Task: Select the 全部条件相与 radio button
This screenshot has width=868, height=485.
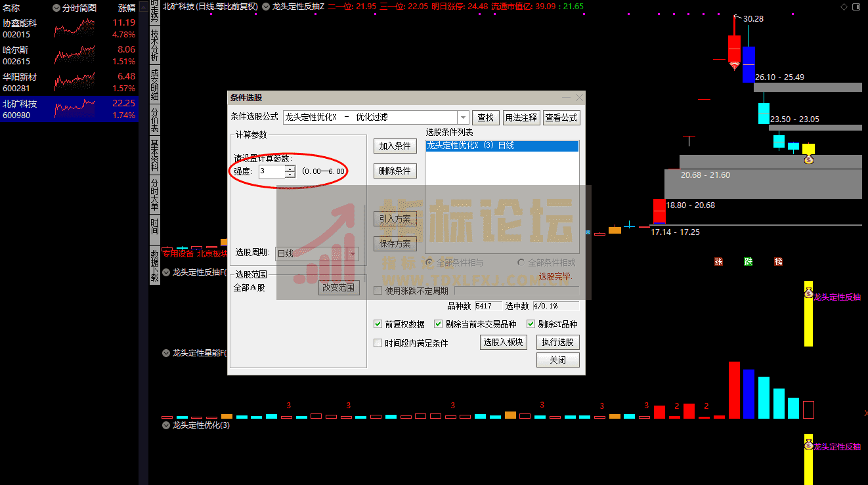Action: [429, 263]
